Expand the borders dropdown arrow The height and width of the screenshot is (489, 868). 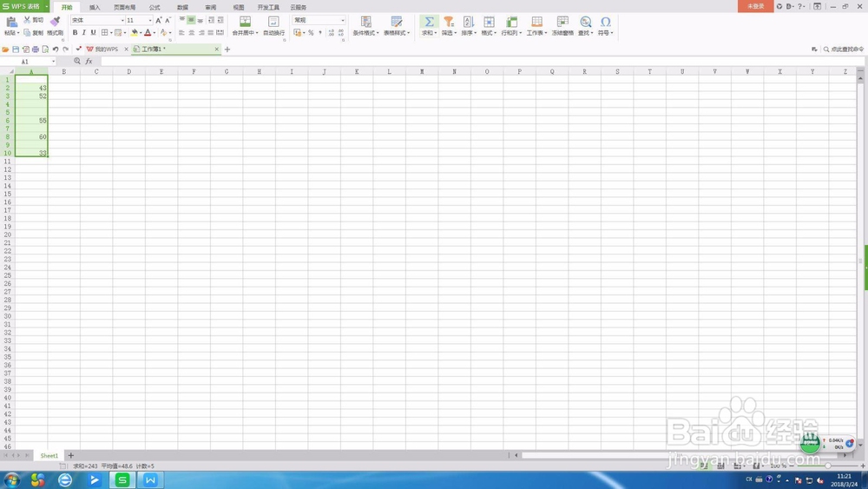point(111,33)
